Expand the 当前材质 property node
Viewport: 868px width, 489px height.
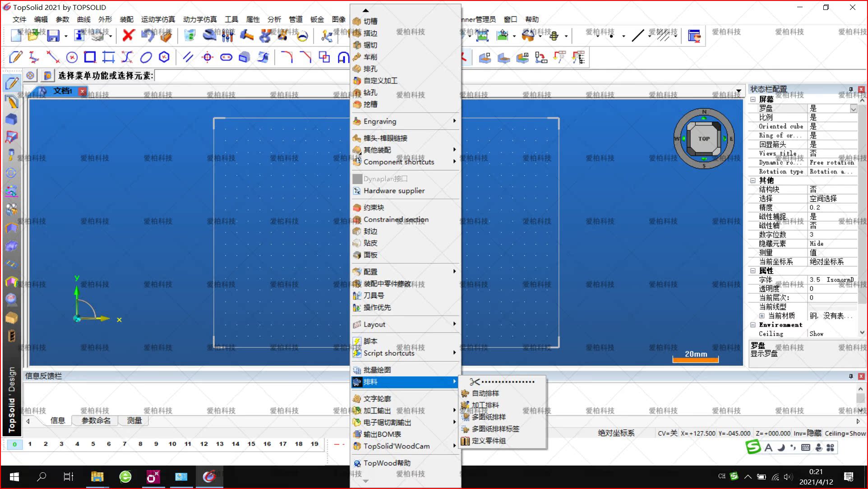coord(762,316)
